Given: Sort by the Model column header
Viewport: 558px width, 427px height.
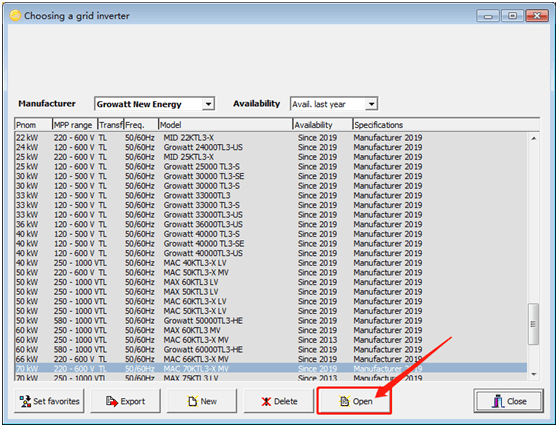Looking at the screenshot, I should click(x=226, y=125).
